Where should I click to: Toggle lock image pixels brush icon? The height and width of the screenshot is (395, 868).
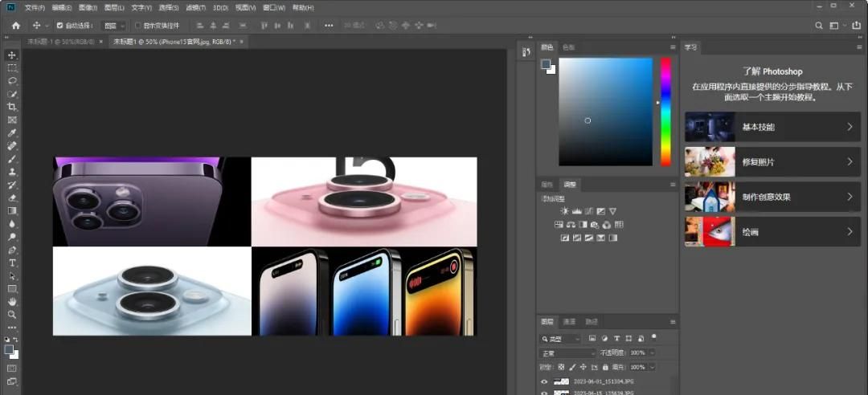[572, 367]
